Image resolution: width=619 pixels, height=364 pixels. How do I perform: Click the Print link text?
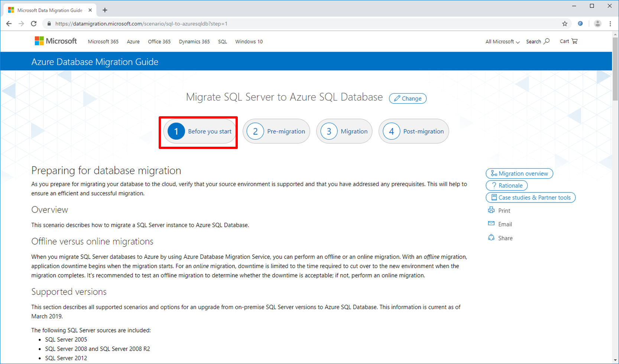tap(504, 211)
